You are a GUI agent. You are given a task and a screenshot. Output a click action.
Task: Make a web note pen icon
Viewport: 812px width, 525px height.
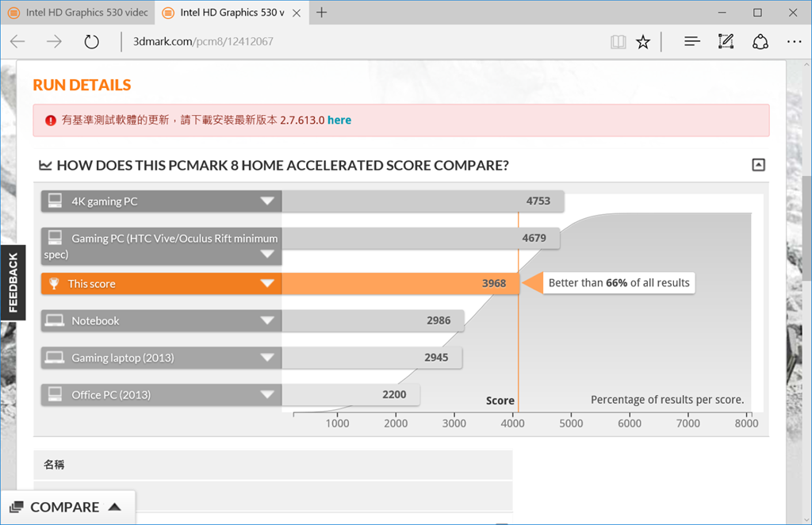click(x=726, y=41)
